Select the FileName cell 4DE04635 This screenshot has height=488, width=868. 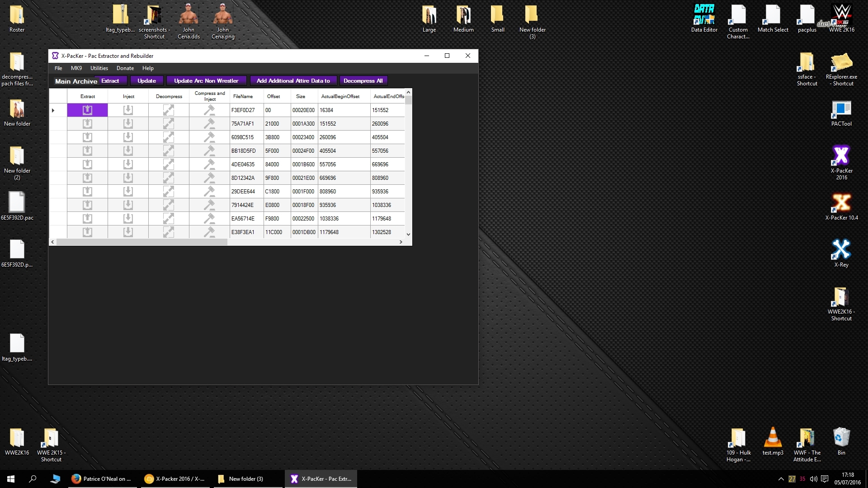(247, 164)
